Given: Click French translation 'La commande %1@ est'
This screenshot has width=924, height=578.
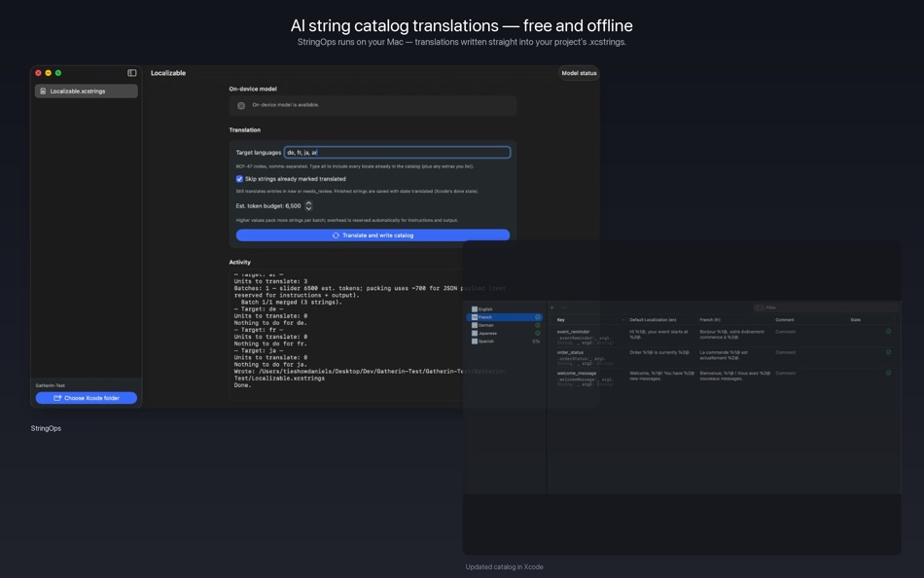Looking at the screenshot, I should pos(724,352).
